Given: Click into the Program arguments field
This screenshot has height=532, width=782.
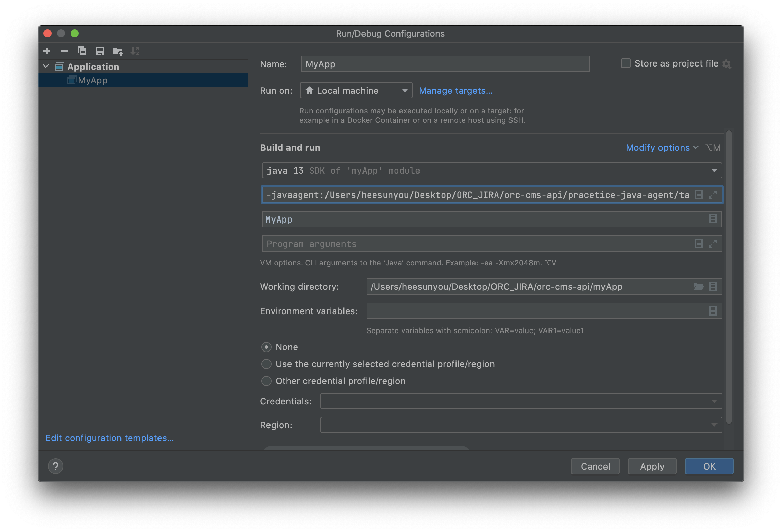Looking at the screenshot, I should click(475, 244).
